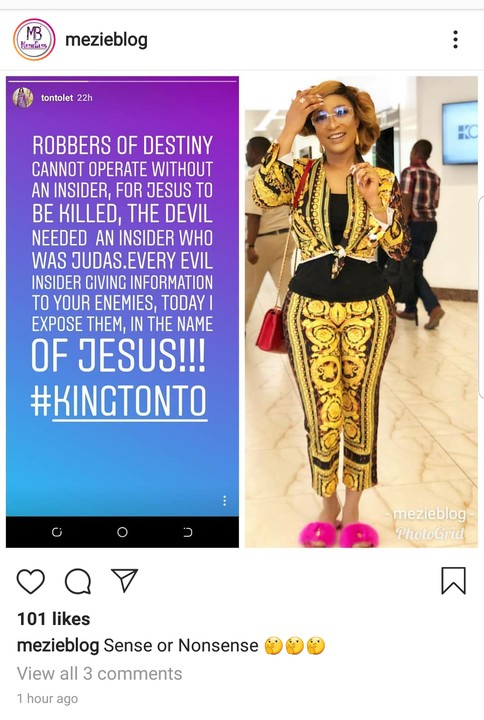Viewport: 484px width, 720px height.
Task: Open mezieblog profile picture
Action: tap(34, 39)
